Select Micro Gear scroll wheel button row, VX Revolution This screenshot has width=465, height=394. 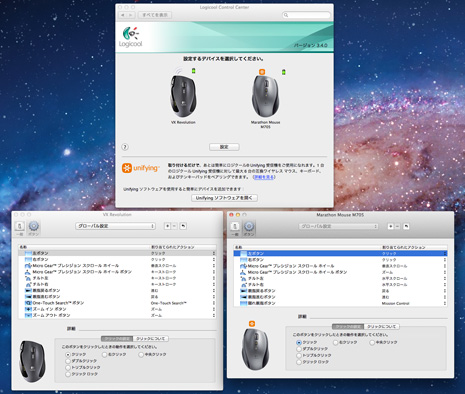(x=117, y=272)
